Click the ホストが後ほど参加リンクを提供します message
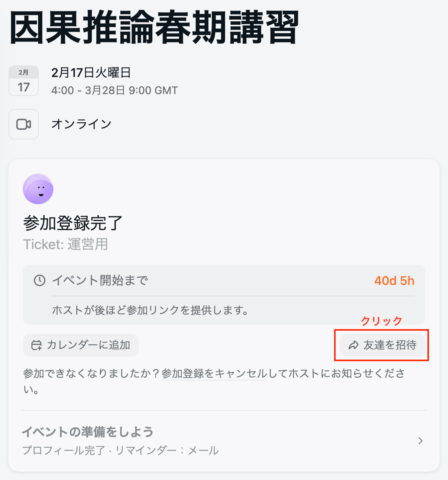Screen dimensions: 448x480 pyautogui.click(x=150, y=310)
